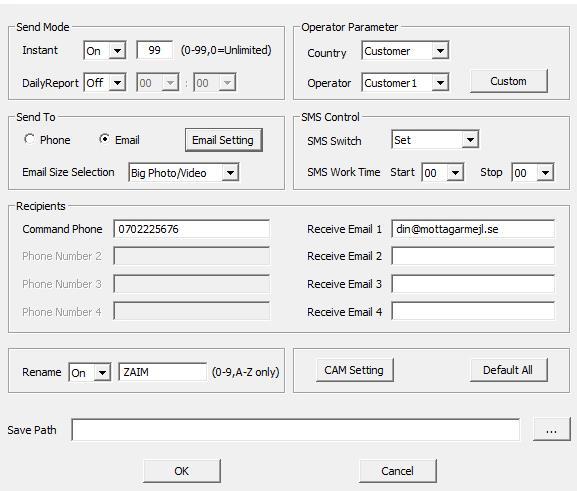The image size is (577, 491).
Task: Click the "Operator Parameter" group label
Action: (x=350, y=27)
